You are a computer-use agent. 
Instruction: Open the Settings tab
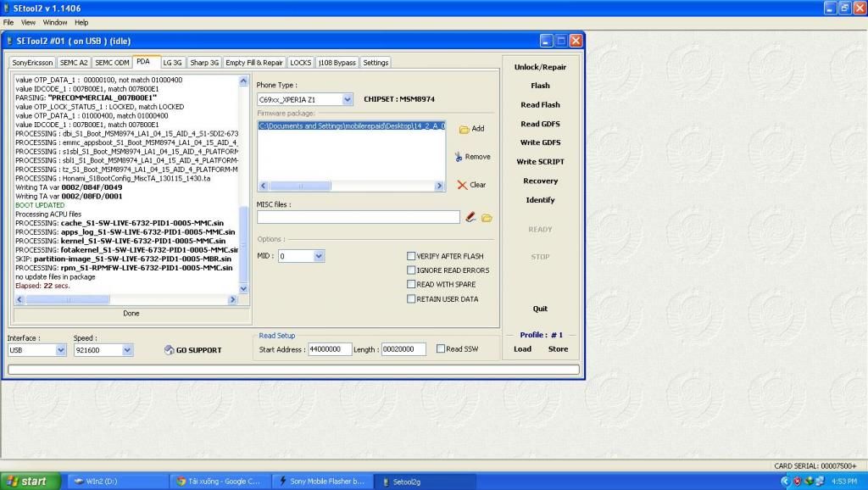376,63
